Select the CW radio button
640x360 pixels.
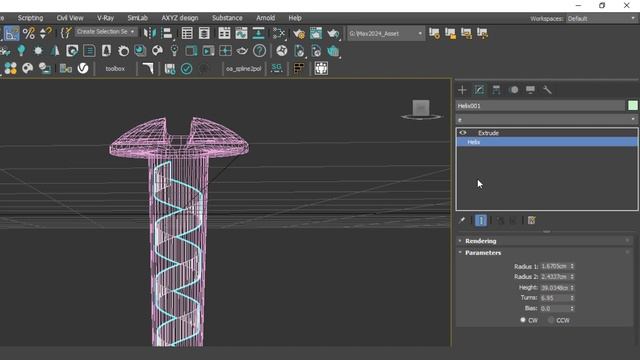point(523,320)
